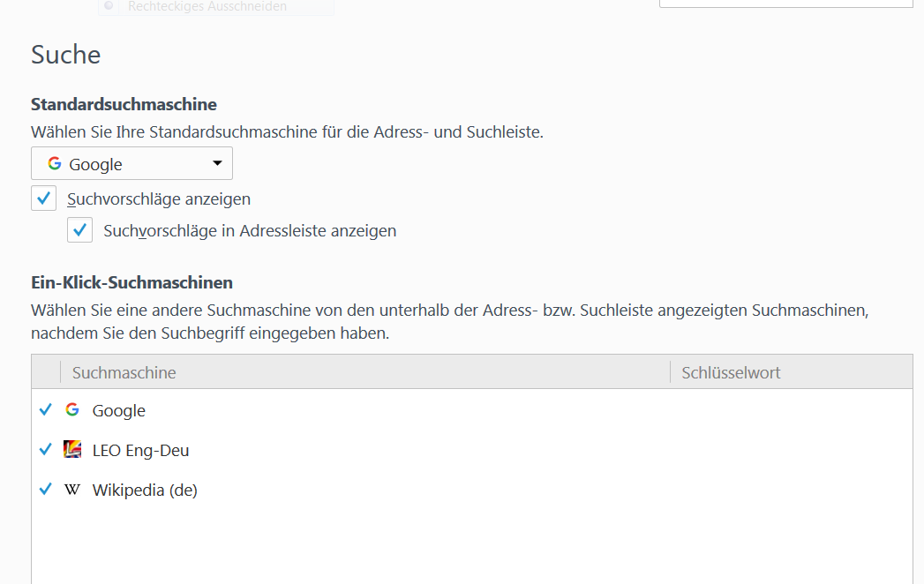Click the Google logo inside the default engine dropdown

(55, 164)
